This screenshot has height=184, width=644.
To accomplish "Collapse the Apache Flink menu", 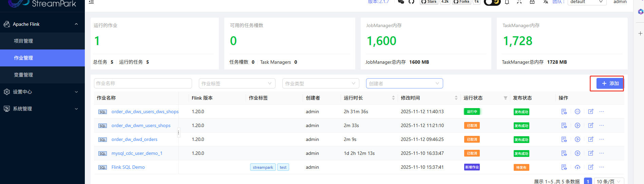I will pos(42,24).
